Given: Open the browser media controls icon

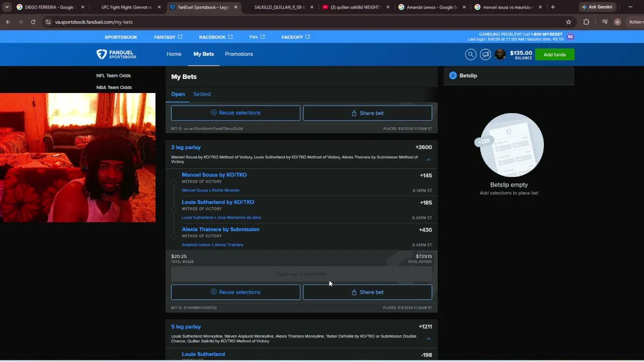Looking at the screenshot, I should (605, 22).
